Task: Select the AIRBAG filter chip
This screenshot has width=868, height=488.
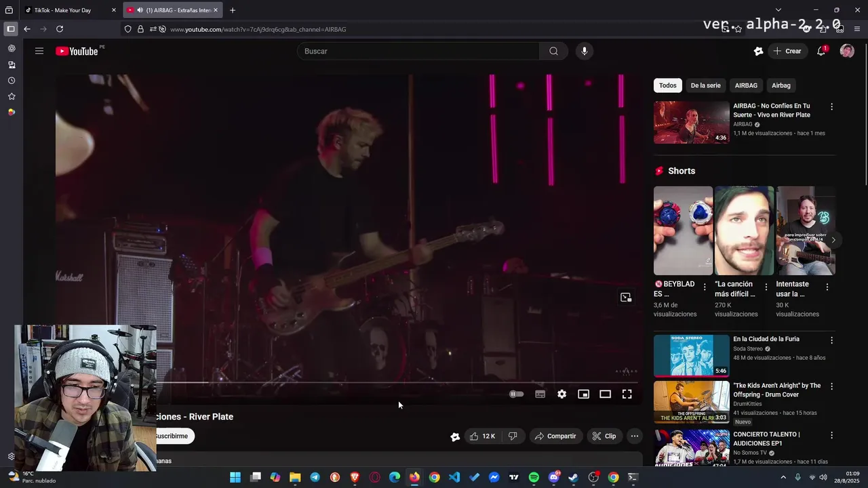Action: click(x=746, y=85)
